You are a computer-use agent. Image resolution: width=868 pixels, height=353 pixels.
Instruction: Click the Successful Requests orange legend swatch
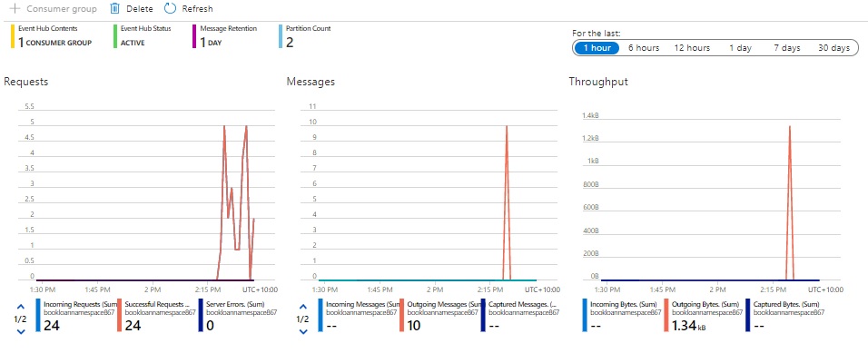click(x=120, y=315)
